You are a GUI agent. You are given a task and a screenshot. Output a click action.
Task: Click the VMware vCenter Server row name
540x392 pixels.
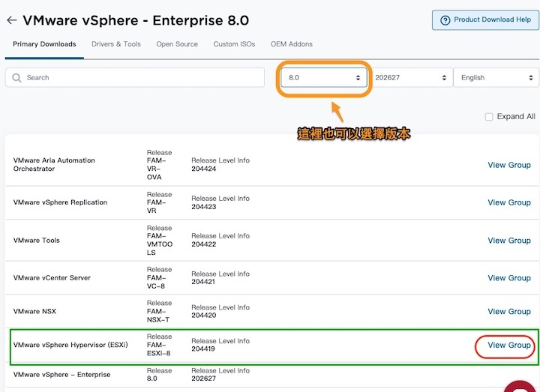pyautogui.click(x=52, y=278)
